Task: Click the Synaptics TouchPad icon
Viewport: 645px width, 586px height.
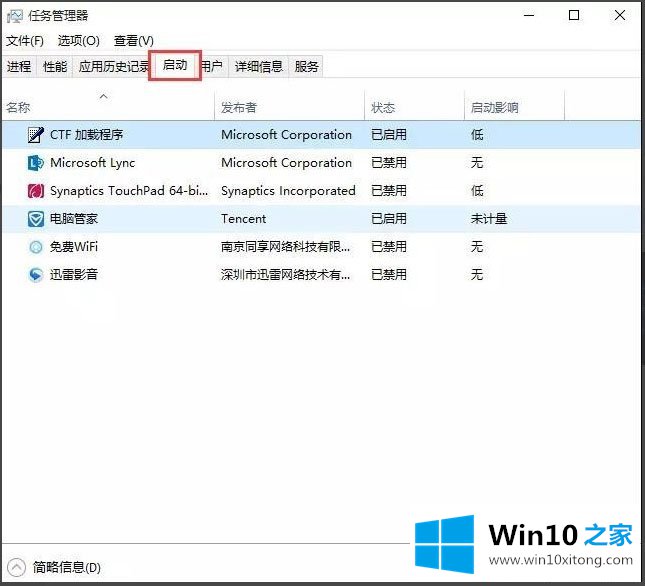Action: coord(36,191)
